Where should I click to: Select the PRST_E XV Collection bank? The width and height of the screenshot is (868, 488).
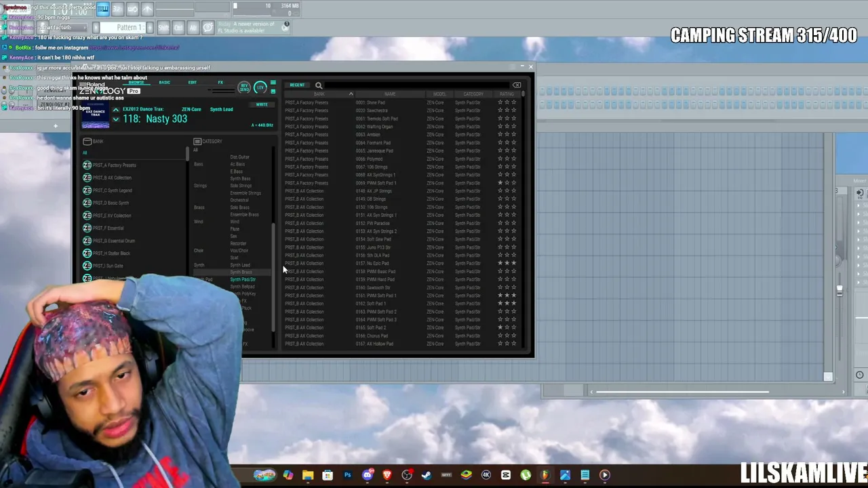108,216
